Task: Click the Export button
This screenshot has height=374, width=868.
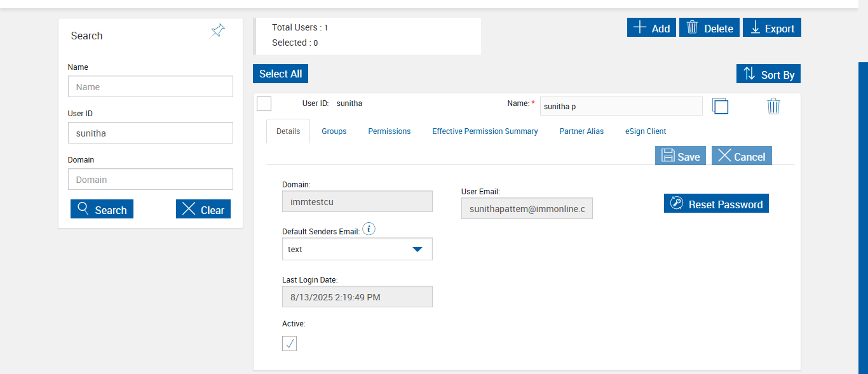Action: [771, 28]
